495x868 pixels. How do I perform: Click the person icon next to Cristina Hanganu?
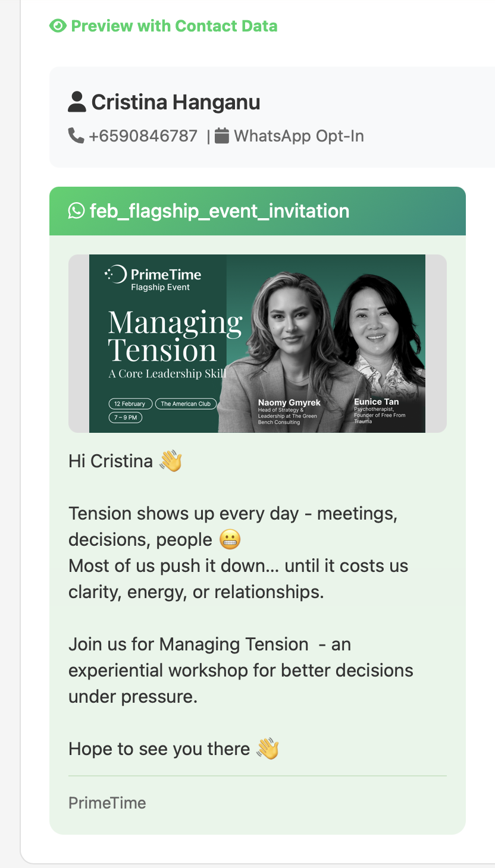point(77,102)
